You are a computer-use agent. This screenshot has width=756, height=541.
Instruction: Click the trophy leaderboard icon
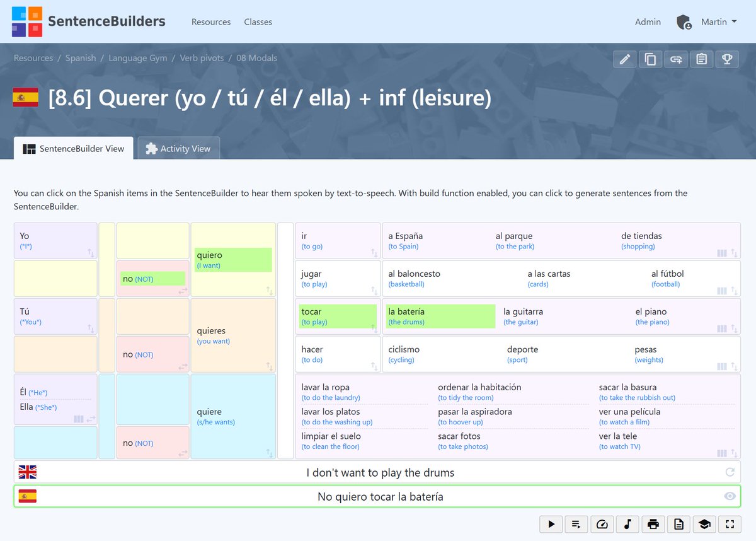[x=727, y=59]
